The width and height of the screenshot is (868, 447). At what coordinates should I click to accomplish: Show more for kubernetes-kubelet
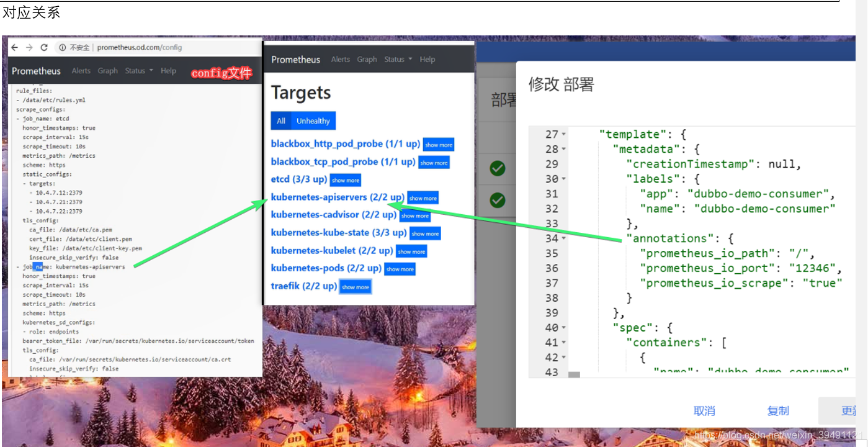point(411,251)
